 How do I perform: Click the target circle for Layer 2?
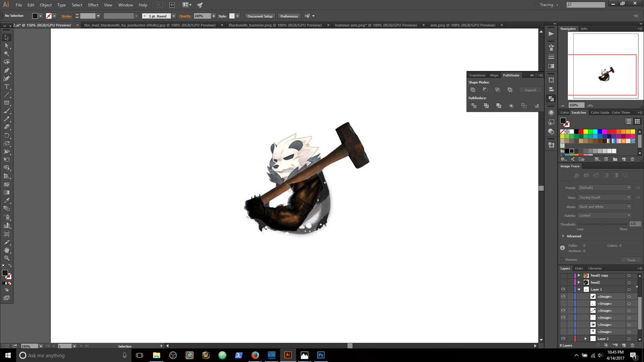pos(628,338)
